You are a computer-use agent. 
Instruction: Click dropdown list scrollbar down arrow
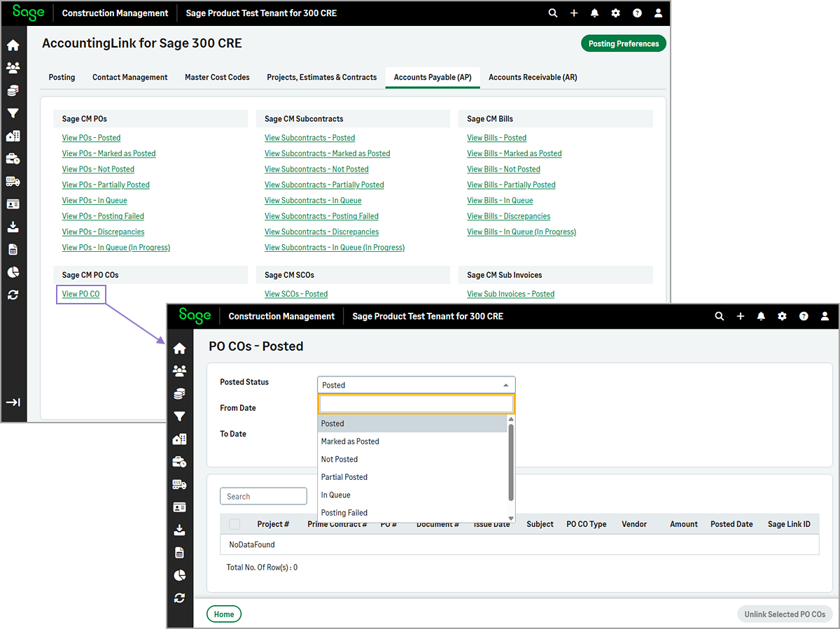point(511,518)
